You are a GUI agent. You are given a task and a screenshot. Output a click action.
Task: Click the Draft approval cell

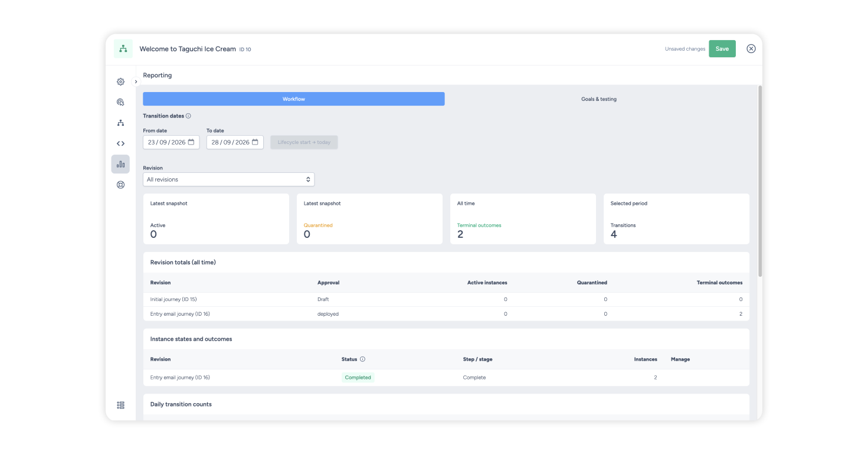(x=323, y=300)
